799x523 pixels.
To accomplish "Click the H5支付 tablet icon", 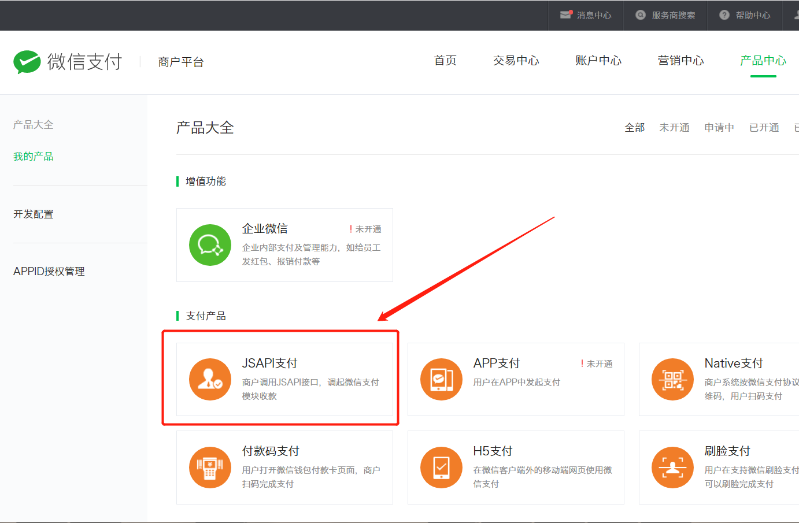I will click(441, 467).
